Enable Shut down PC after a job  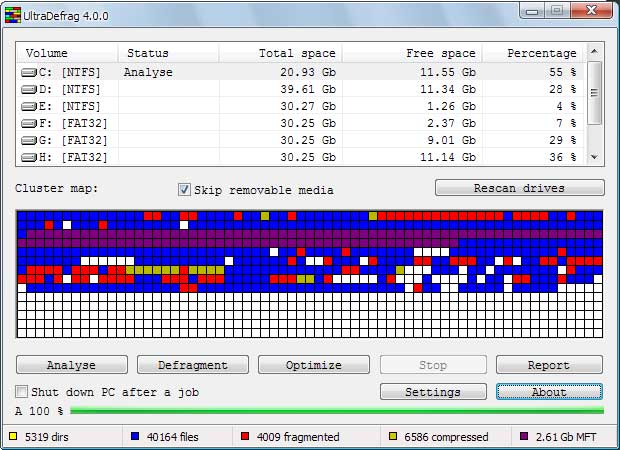click(21, 392)
